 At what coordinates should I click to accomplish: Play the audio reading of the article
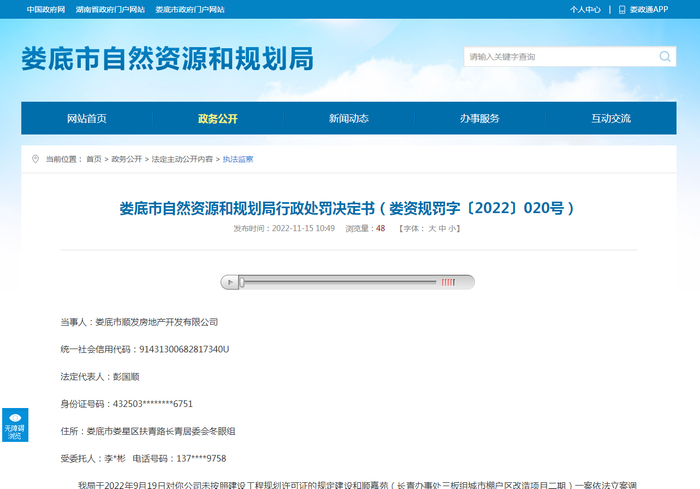[x=230, y=282]
